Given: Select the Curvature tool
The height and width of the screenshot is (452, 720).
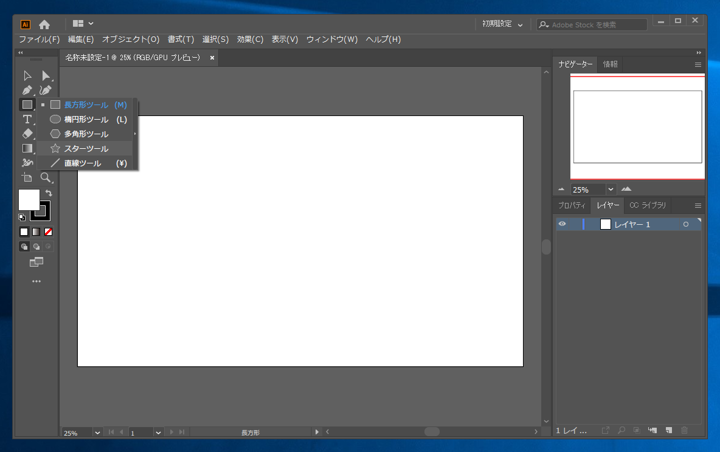Looking at the screenshot, I should click(45, 90).
